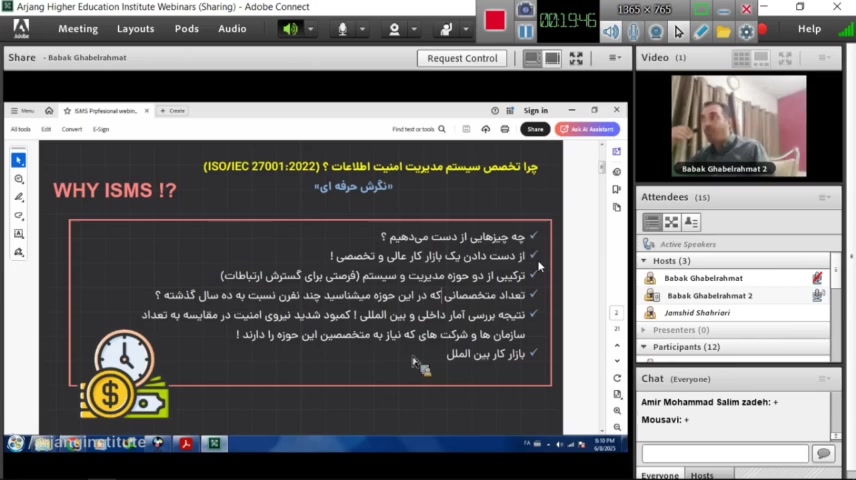Print the PDF with the printer icon
The height and width of the screenshot is (480, 856).
tap(505, 129)
